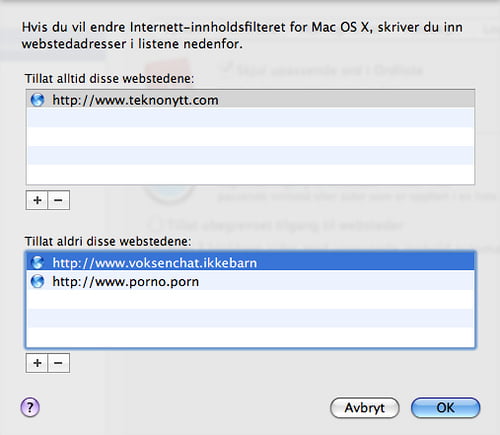Click the globe icon beside voksenchat.ikkebarn
This screenshot has width=500, height=435.
pos(37,263)
